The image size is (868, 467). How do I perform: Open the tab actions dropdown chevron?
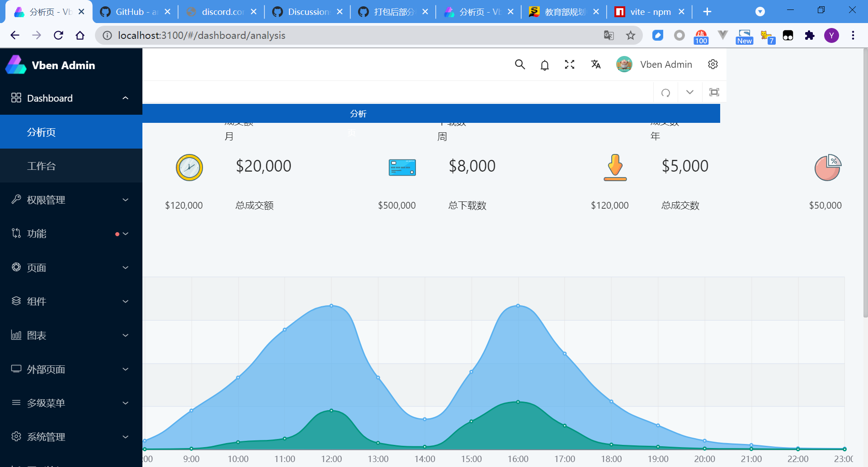click(690, 92)
